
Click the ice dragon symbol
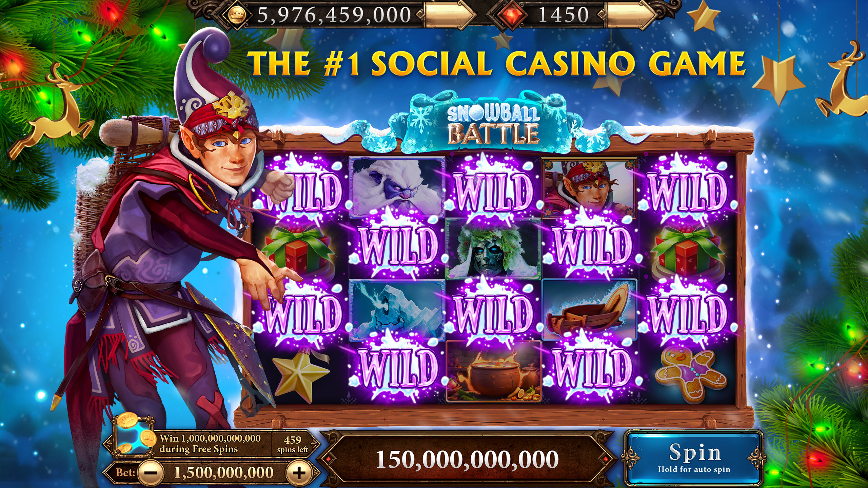click(397, 310)
